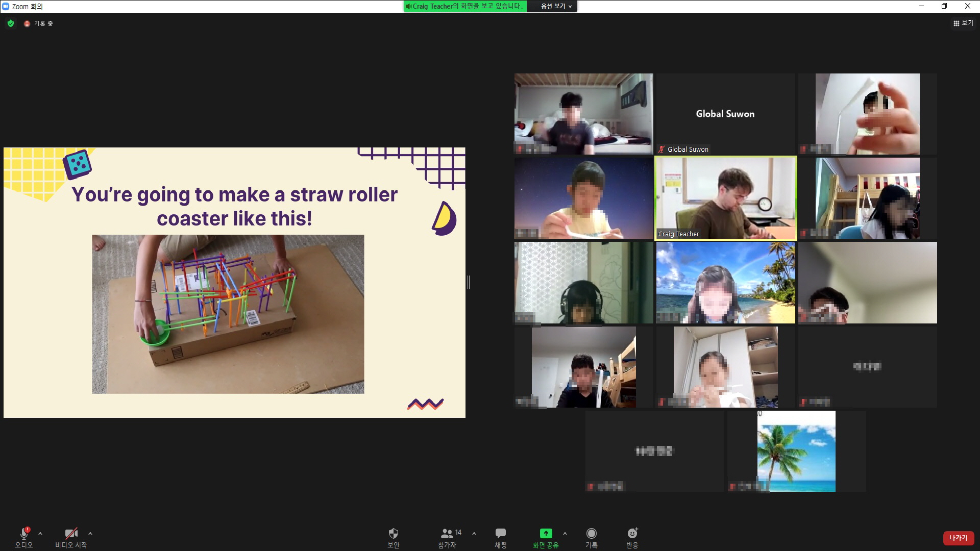980x551 pixels.
Task: Expand share screen options arrow
Action: tap(565, 534)
